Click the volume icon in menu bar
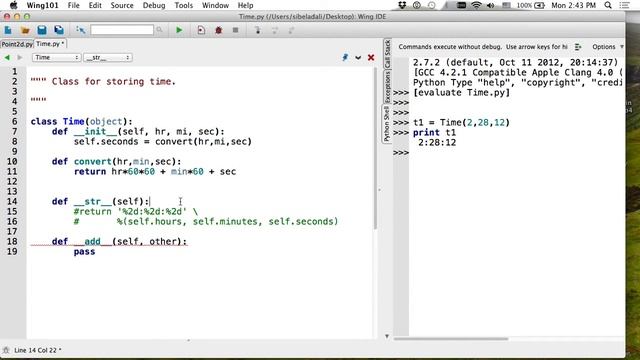Screen dimensions: 640x360 click(x=491, y=5)
